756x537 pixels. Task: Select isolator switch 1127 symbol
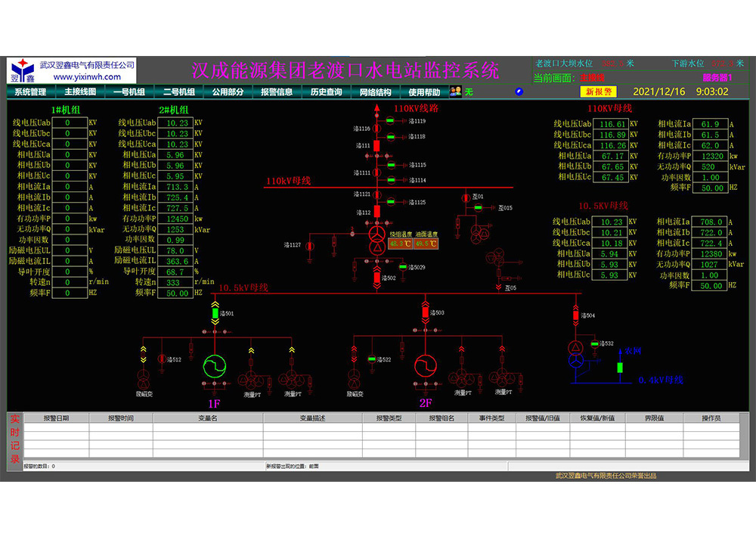pyautogui.click(x=309, y=246)
